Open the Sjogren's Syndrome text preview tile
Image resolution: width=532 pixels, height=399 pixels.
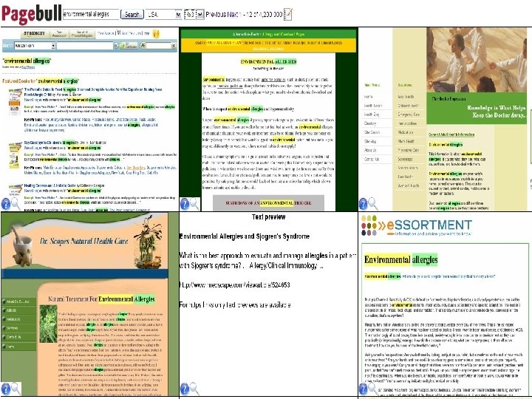(268, 304)
